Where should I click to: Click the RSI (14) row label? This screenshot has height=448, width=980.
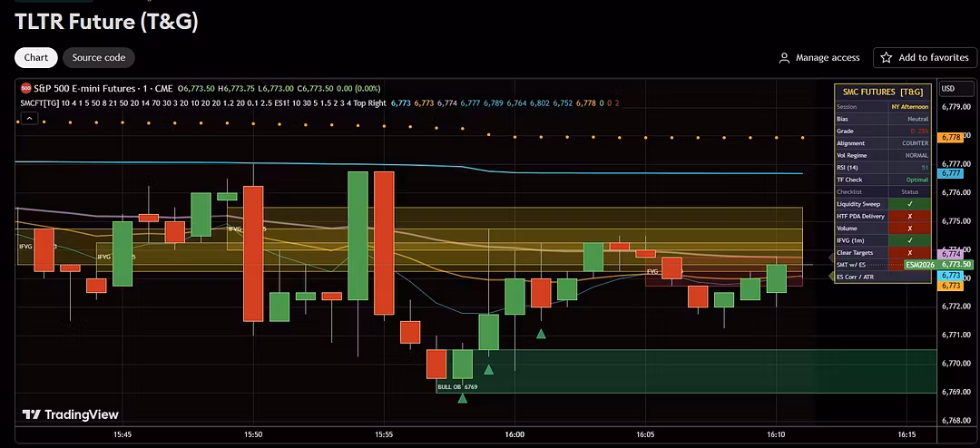848,168
